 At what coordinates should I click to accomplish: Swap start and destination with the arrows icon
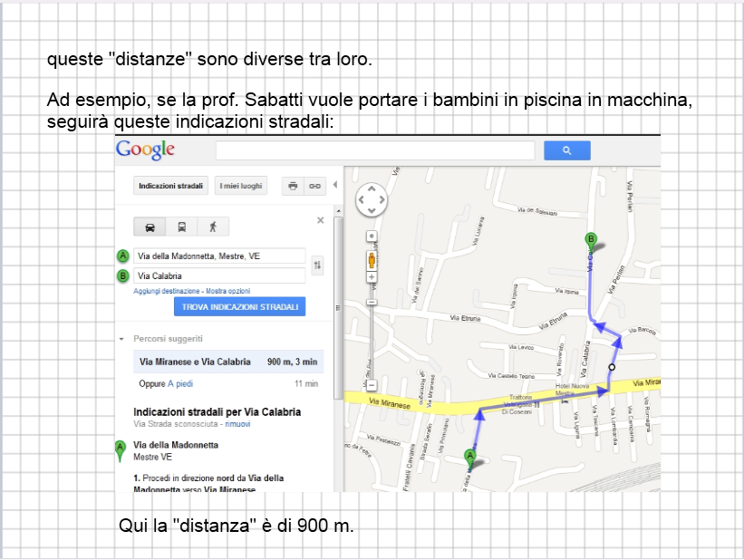coord(317,266)
